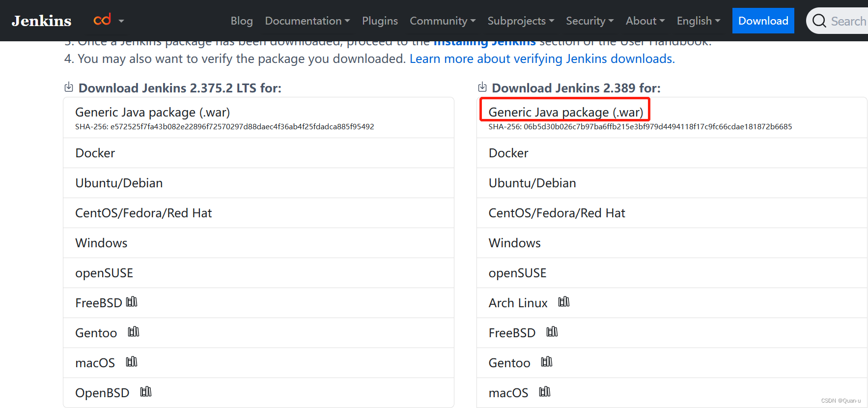Select CentOS/Fedora/Red Hat under LTS
868x408 pixels.
258,213
